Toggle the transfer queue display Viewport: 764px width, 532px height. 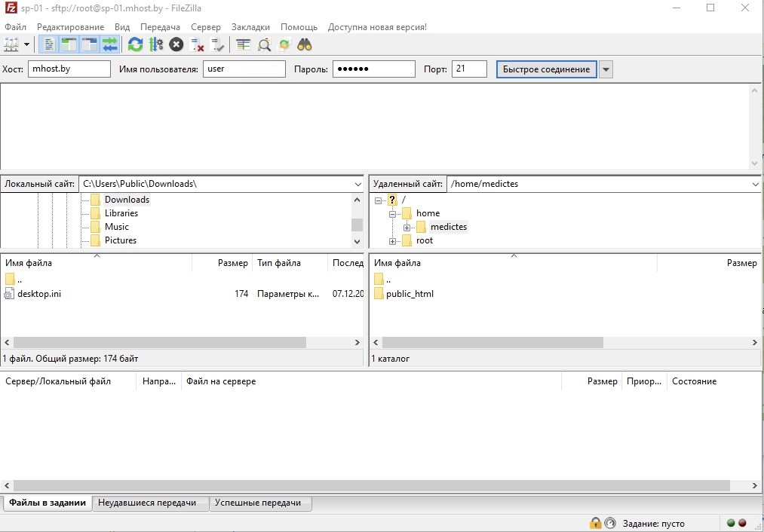coord(109,44)
